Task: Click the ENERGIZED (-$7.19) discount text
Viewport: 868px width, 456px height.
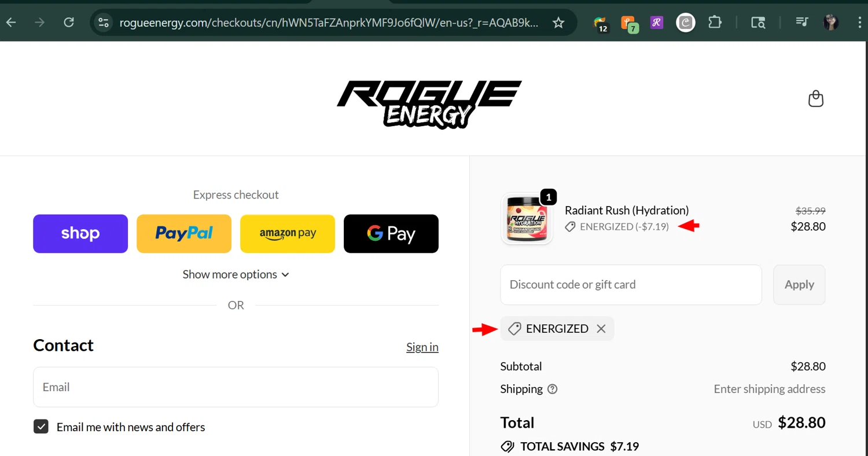Action: tap(624, 227)
